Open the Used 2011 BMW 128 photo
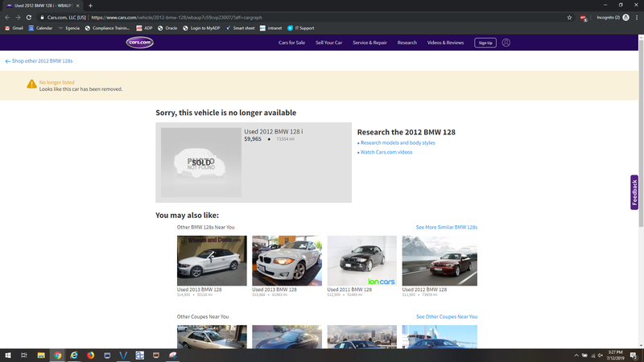Image resolution: width=644 pixels, height=362 pixels. [361, 261]
